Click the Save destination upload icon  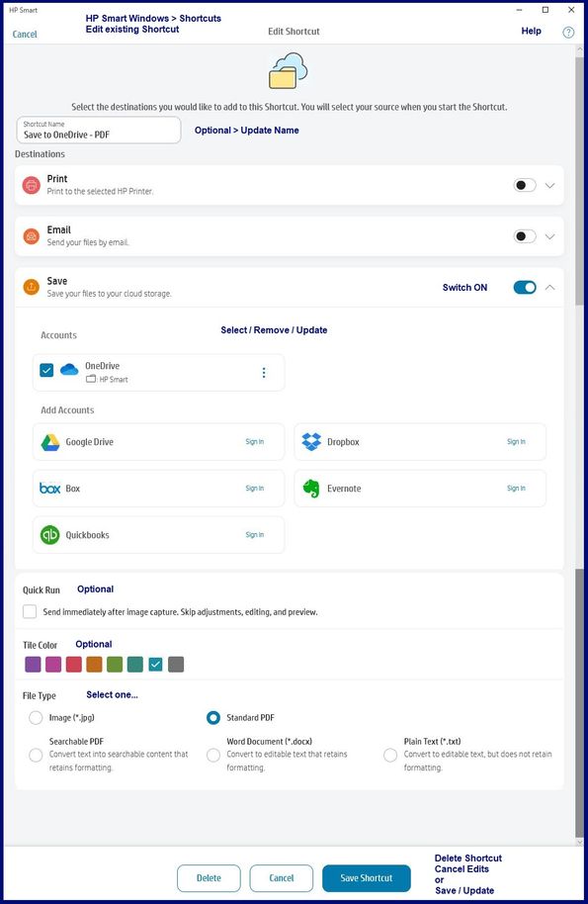pos(31,287)
